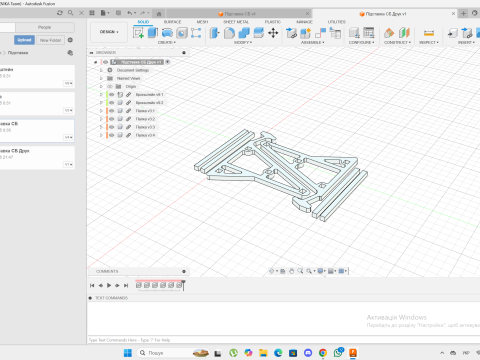This screenshot has width=480, height=360.
Task: Open Chrome from the taskbar
Action: pyautogui.click(x=323, y=353)
